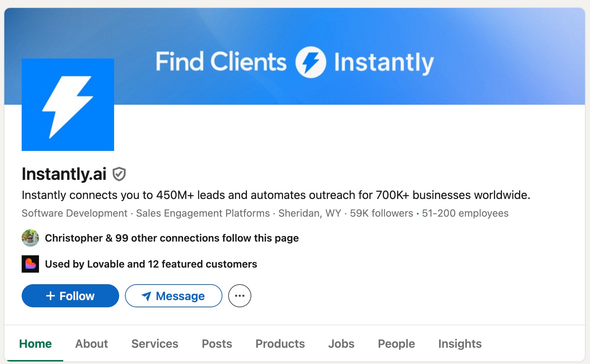Open the 51-200 employees link
Screen dimensions: 590x364
pyautogui.click(x=465, y=213)
